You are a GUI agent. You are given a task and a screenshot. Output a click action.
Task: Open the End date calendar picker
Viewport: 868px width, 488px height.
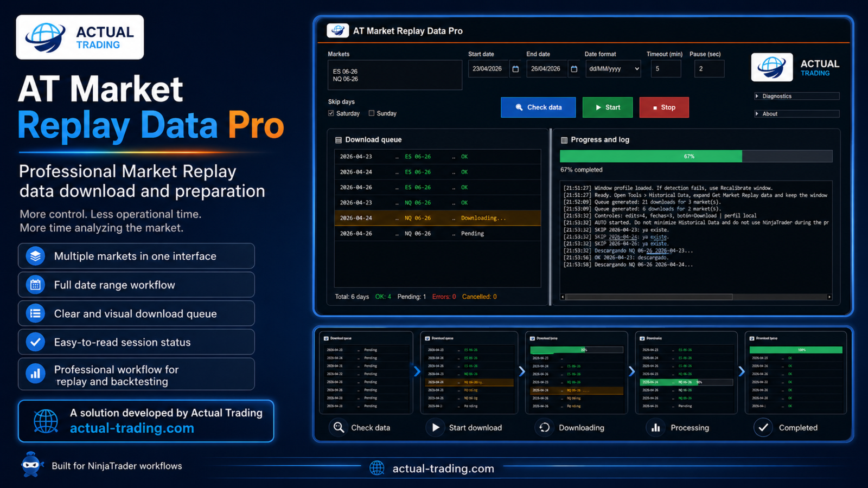point(575,69)
